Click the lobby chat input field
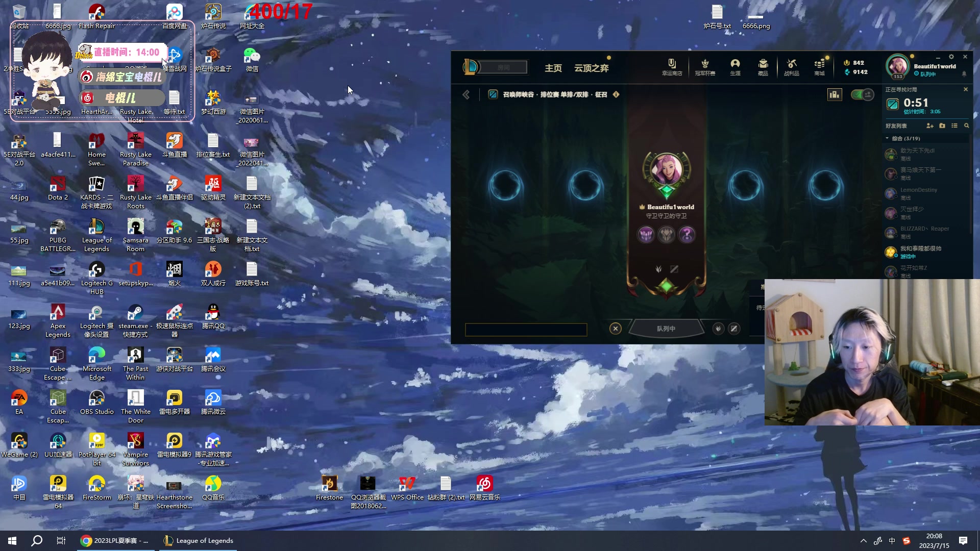 click(x=526, y=330)
